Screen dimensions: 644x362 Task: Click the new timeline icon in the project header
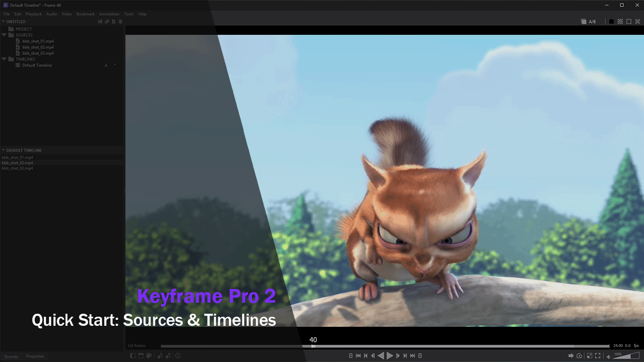114,22
